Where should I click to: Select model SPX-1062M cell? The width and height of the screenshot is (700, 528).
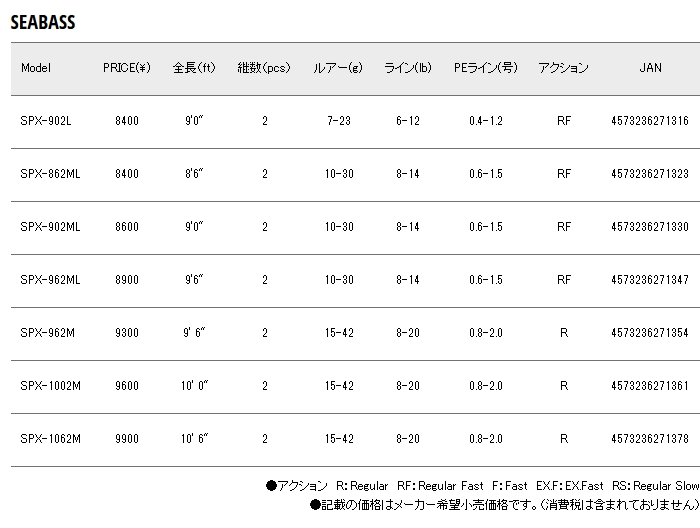click(x=50, y=439)
